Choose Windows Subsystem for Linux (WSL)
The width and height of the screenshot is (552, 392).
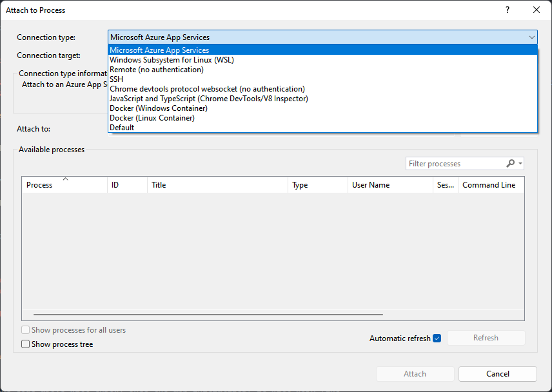click(322, 60)
